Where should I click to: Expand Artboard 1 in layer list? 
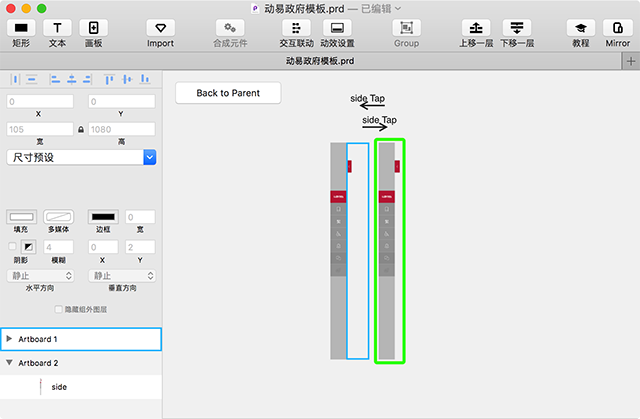point(10,340)
